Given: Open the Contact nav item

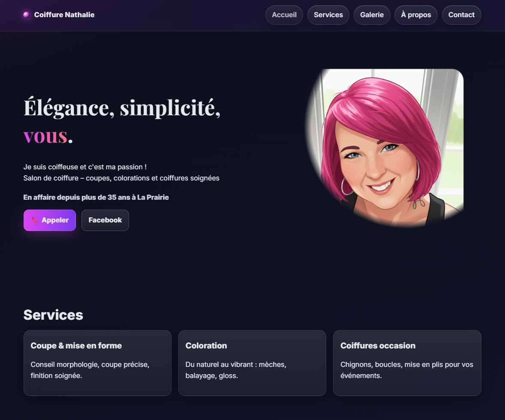Looking at the screenshot, I should pyautogui.click(x=462, y=15).
